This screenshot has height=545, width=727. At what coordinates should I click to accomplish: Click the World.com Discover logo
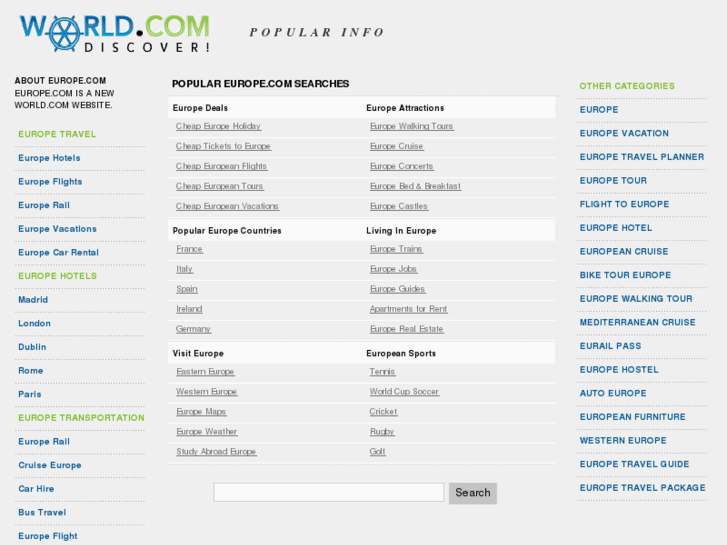tap(115, 33)
